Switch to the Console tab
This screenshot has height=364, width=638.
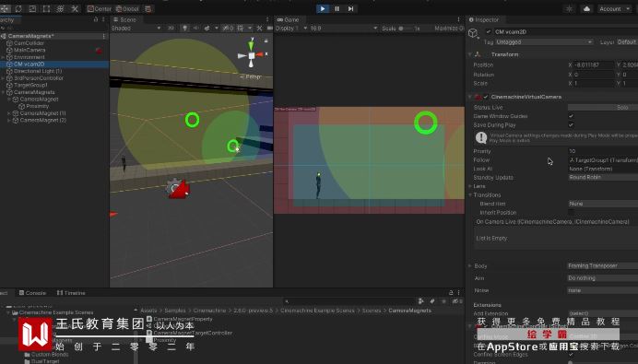tap(32, 293)
